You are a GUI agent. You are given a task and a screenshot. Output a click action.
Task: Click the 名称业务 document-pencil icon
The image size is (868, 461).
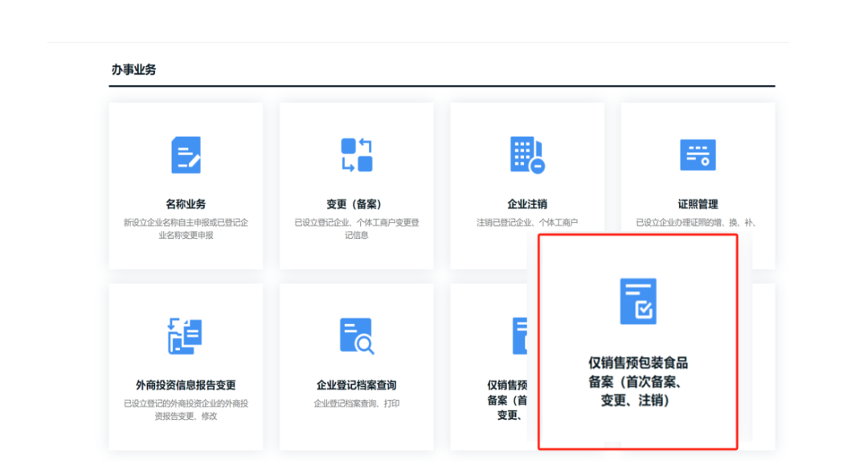[186, 154]
